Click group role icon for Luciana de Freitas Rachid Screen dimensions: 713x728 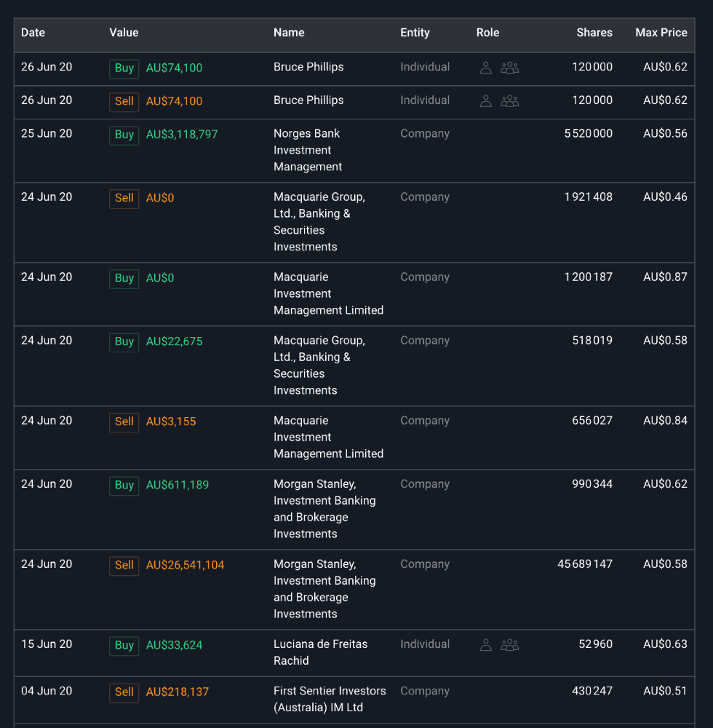(x=509, y=645)
